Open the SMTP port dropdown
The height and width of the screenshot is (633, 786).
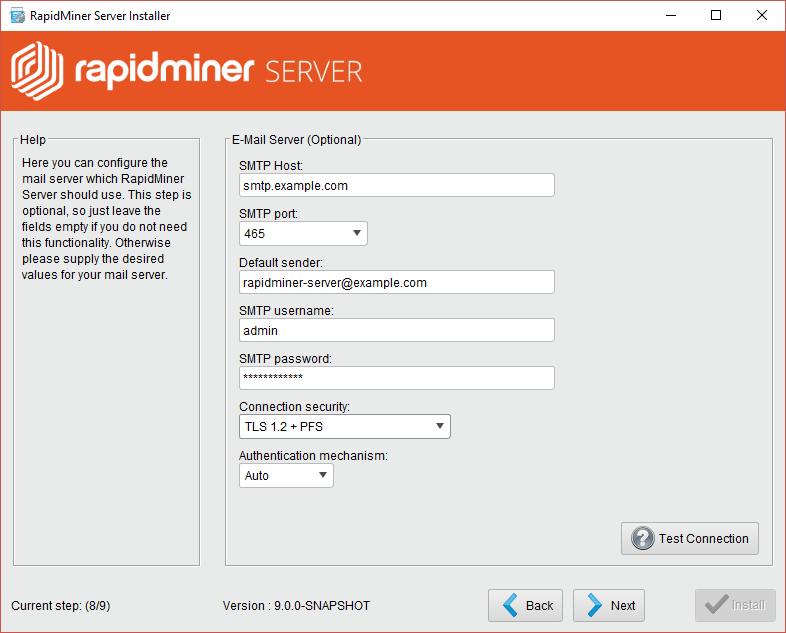[304, 234]
